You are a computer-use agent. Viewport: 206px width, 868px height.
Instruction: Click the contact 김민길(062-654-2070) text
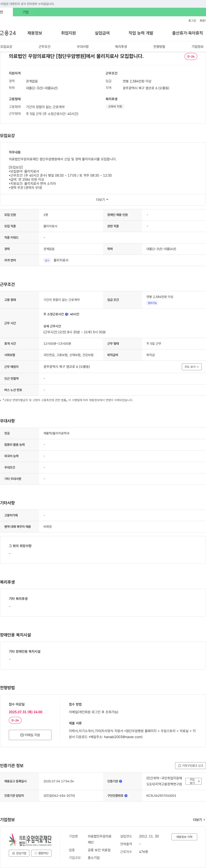tap(59, 795)
